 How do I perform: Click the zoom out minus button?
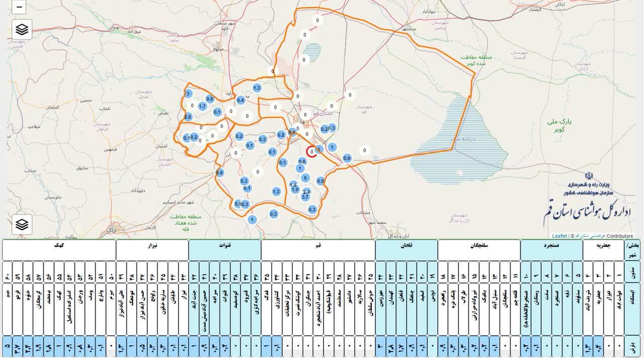(x=19, y=7)
